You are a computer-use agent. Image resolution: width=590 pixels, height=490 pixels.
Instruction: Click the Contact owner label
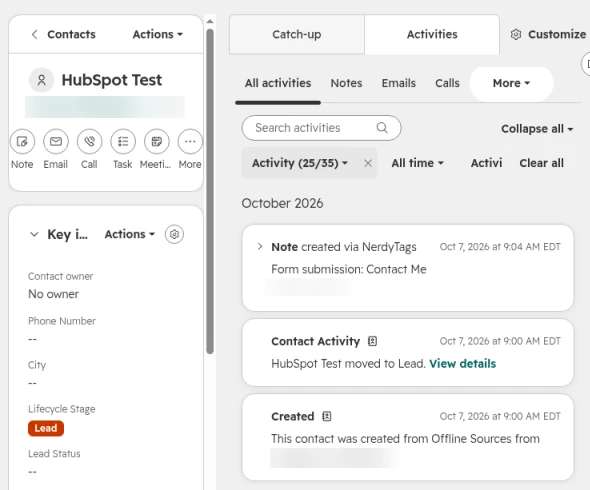(x=61, y=276)
